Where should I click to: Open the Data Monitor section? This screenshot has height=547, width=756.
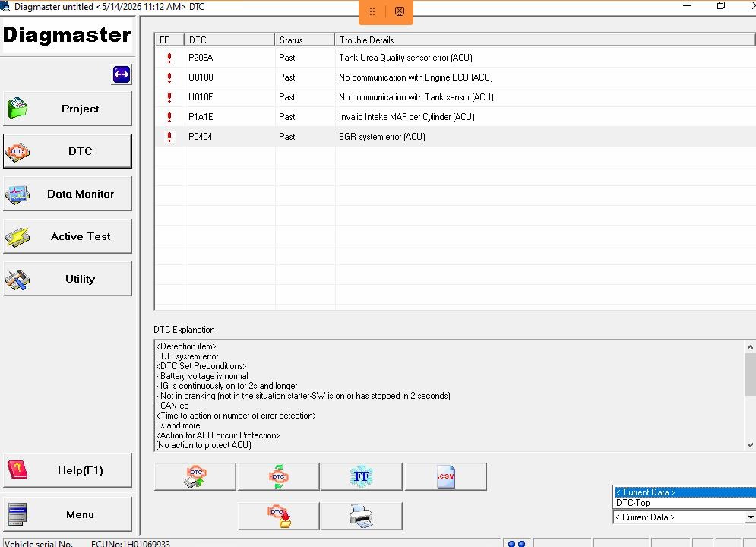[68, 194]
